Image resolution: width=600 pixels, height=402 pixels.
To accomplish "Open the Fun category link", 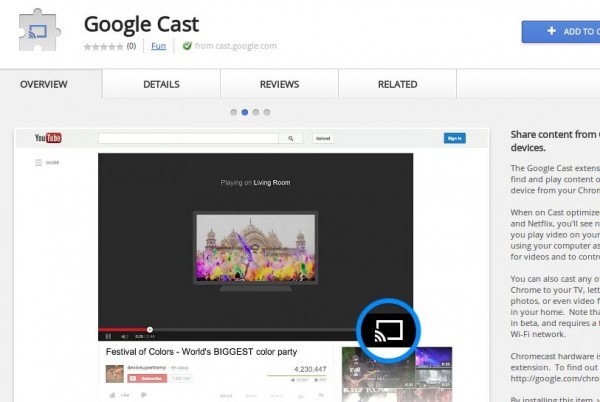I will pyautogui.click(x=158, y=46).
